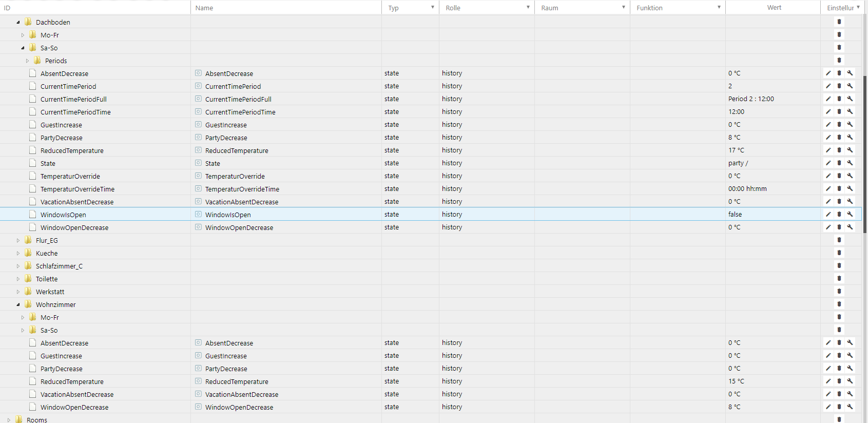Image resolution: width=868 pixels, height=423 pixels.
Task: Select the State tree item
Action: [x=48, y=163]
